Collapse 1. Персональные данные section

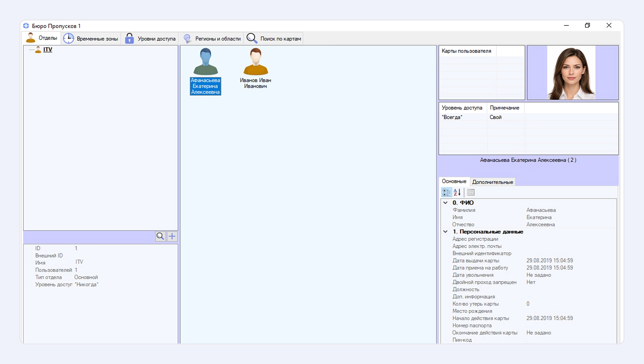click(445, 232)
